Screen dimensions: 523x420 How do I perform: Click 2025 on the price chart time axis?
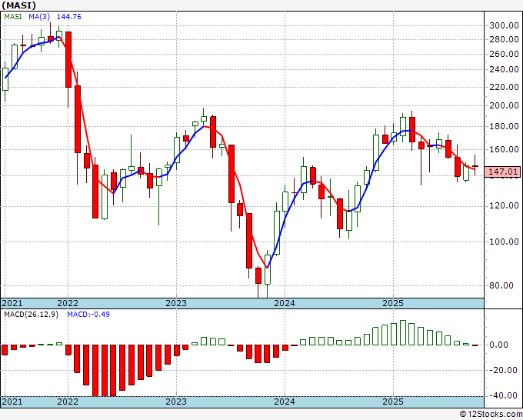point(393,303)
